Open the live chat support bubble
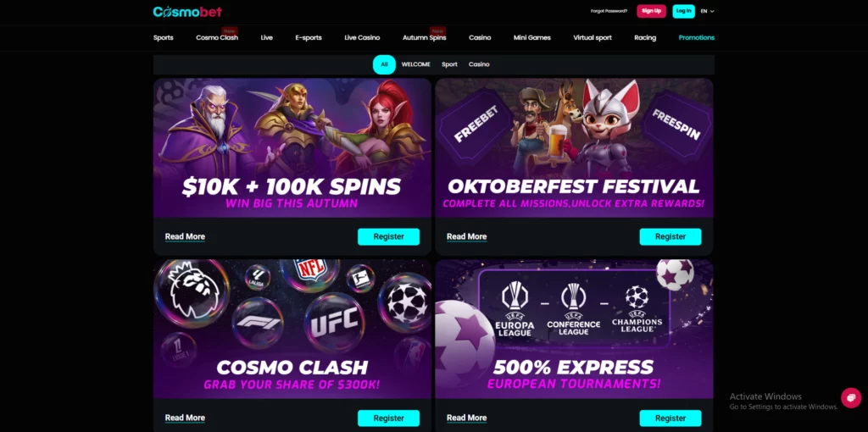Image resolution: width=868 pixels, height=432 pixels. click(851, 398)
